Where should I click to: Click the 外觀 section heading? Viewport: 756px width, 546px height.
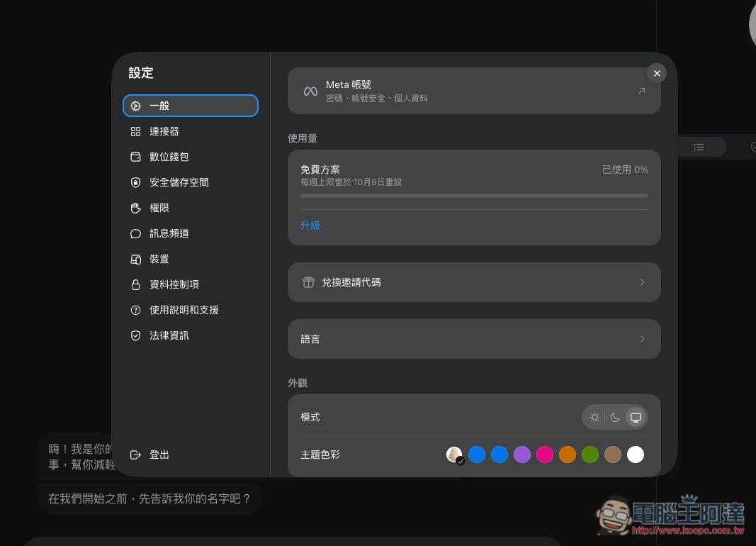[298, 383]
